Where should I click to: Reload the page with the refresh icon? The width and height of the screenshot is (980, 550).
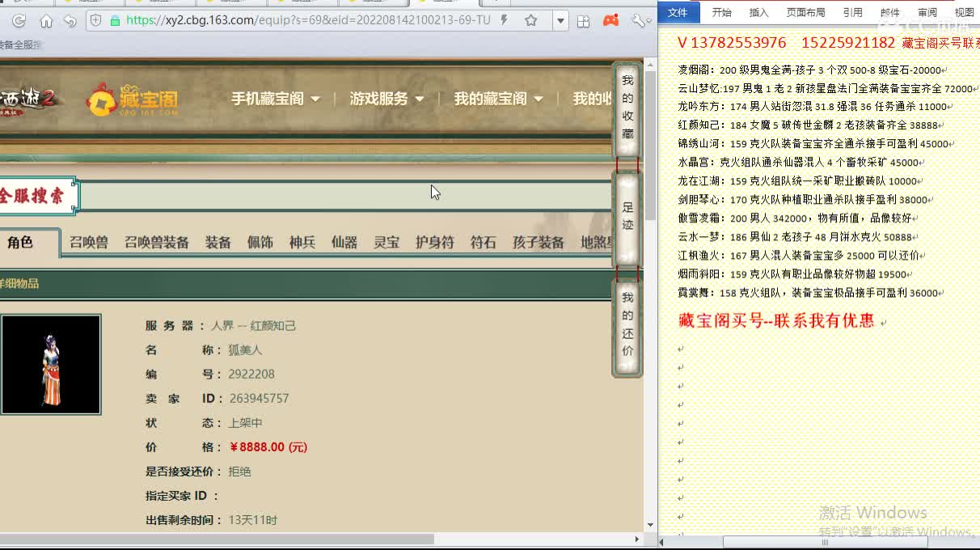19,20
